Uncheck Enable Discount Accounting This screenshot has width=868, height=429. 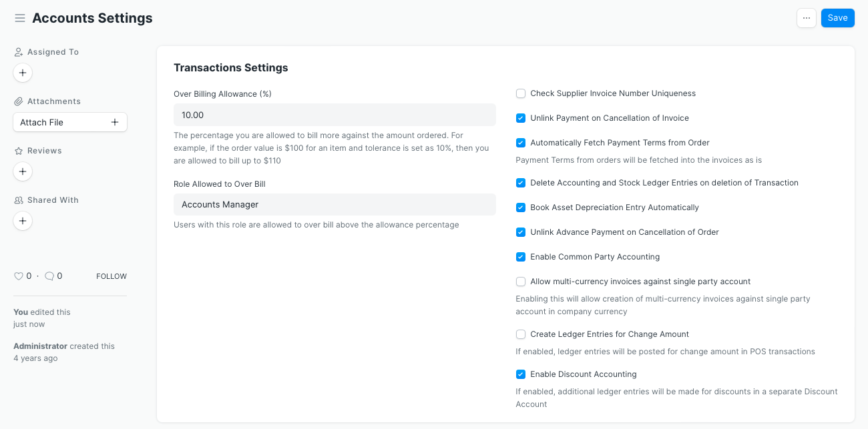click(521, 374)
